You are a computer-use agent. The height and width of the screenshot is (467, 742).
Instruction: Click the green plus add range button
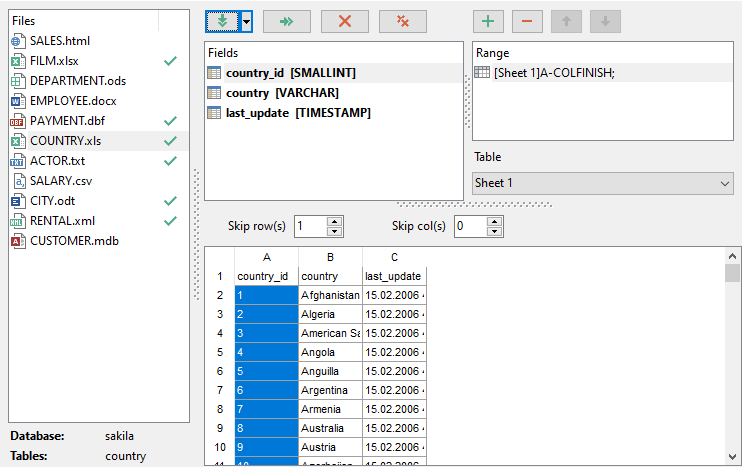(487, 21)
